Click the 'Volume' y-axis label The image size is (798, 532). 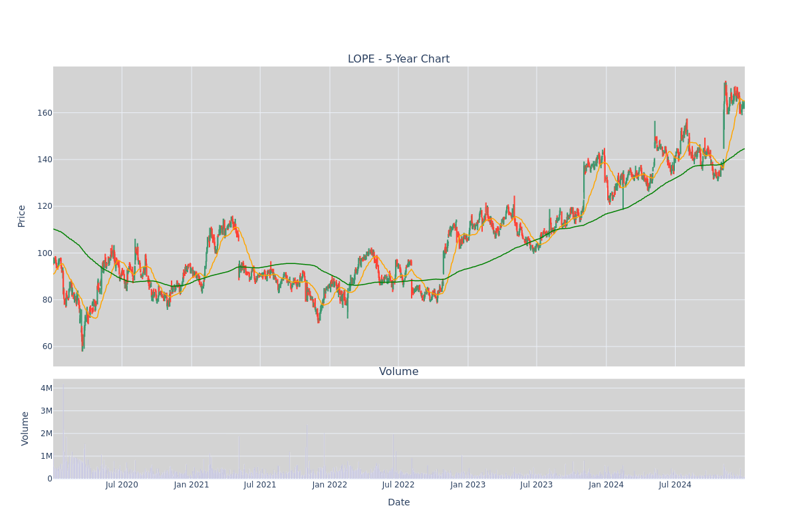point(25,428)
